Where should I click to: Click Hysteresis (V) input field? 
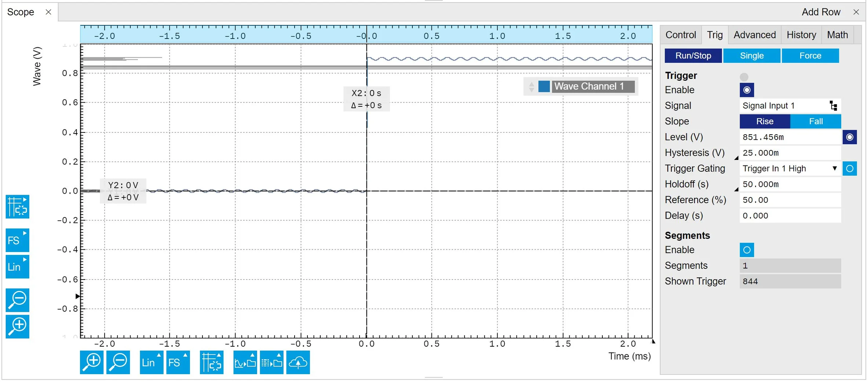790,153
